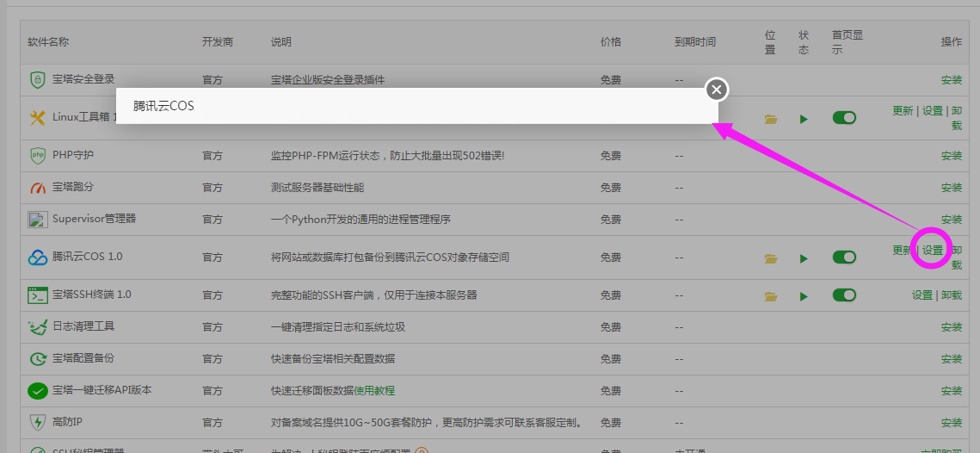
Task: Install the 宝塔一键迁移API版本 plugin
Action: [x=952, y=391]
